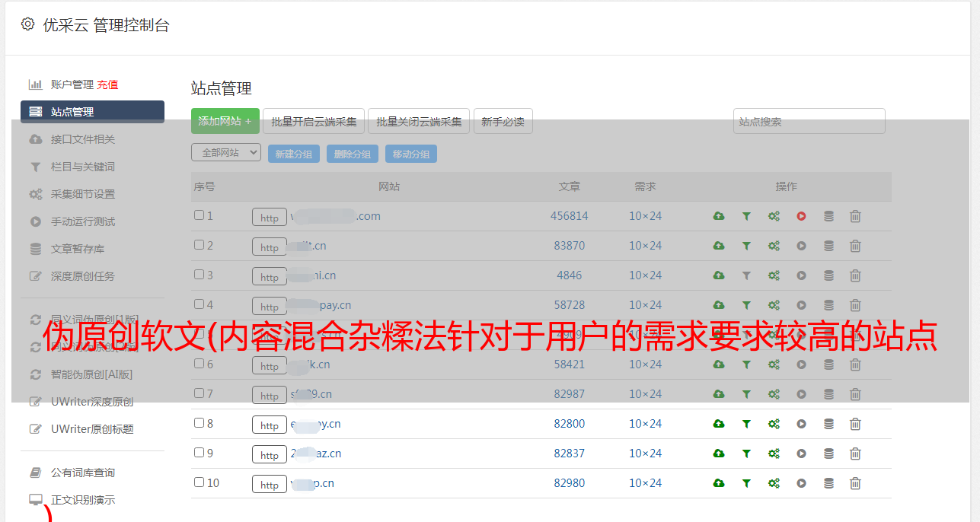Open UWriter原创标题 in the sidebar
980x522 pixels.
pos(92,429)
